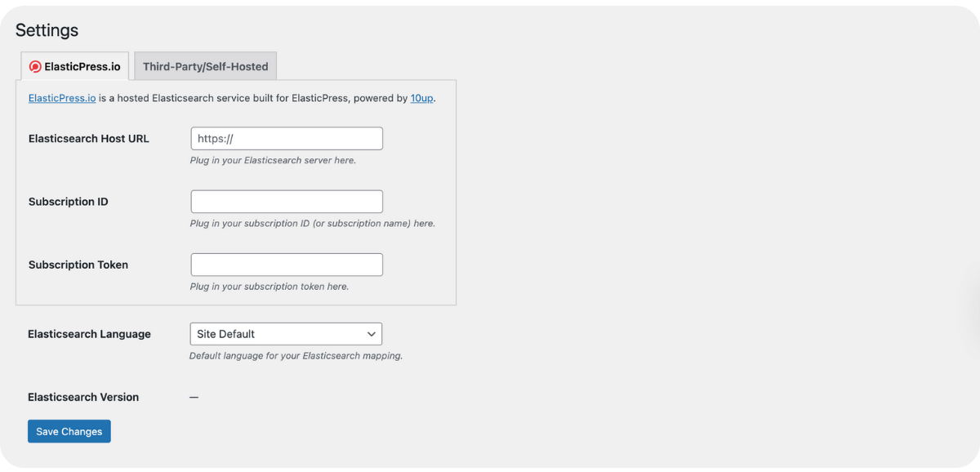980x472 pixels.
Task: Open the Site Default language dropdown
Action: click(278, 334)
